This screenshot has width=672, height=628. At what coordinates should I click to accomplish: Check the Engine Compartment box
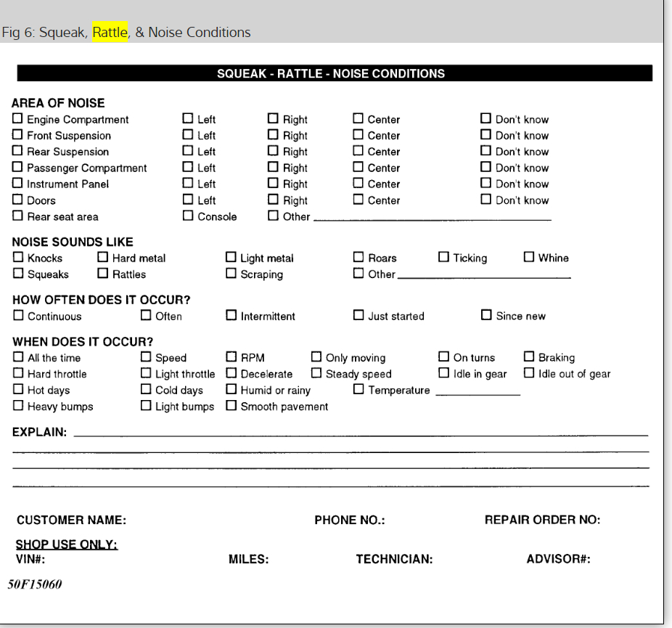[17, 118]
